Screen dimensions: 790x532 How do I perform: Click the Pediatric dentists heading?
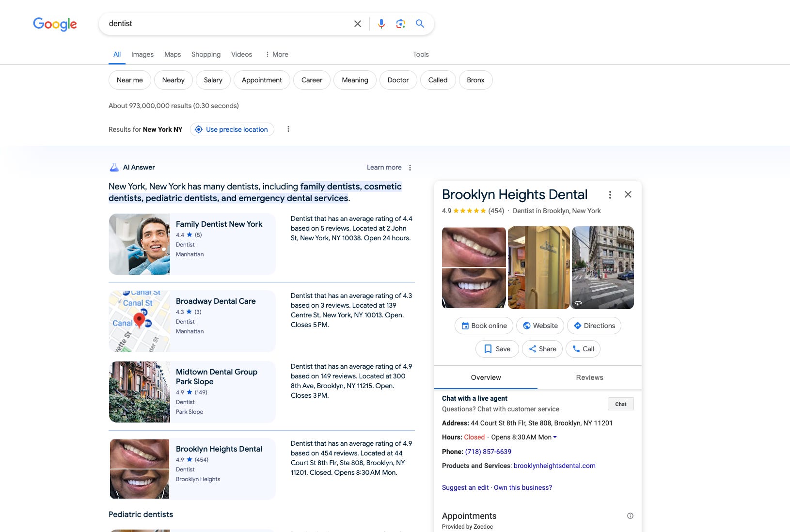coord(141,515)
